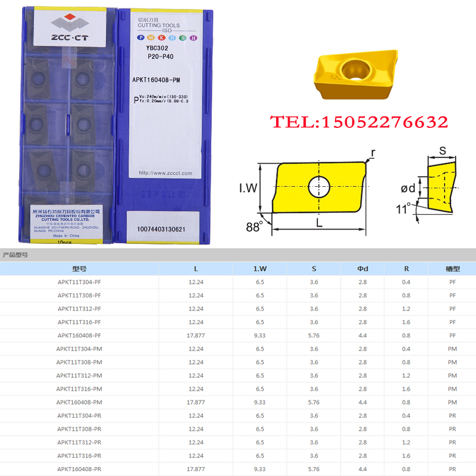Click the side-view insert diagram with 11° angle
The image size is (476, 476).
(428, 185)
